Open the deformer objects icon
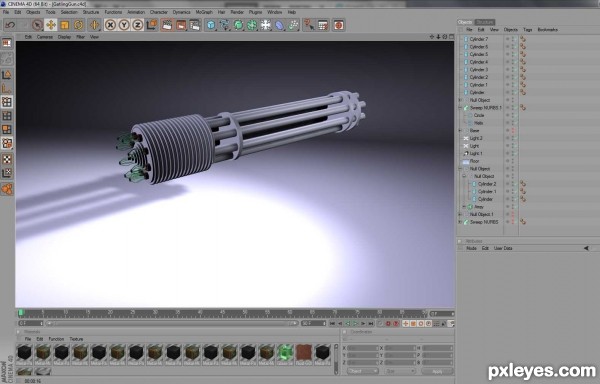The height and width of the screenshot is (384, 600). coord(280,25)
